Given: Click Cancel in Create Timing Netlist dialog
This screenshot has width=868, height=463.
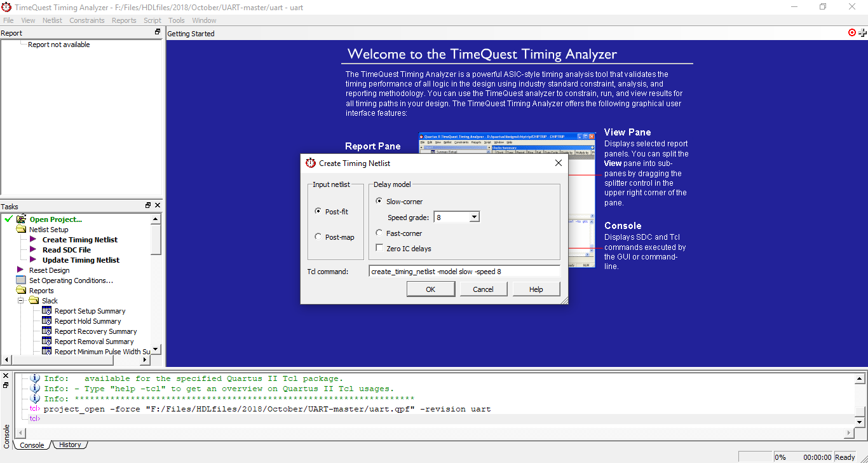Looking at the screenshot, I should tap(483, 289).
